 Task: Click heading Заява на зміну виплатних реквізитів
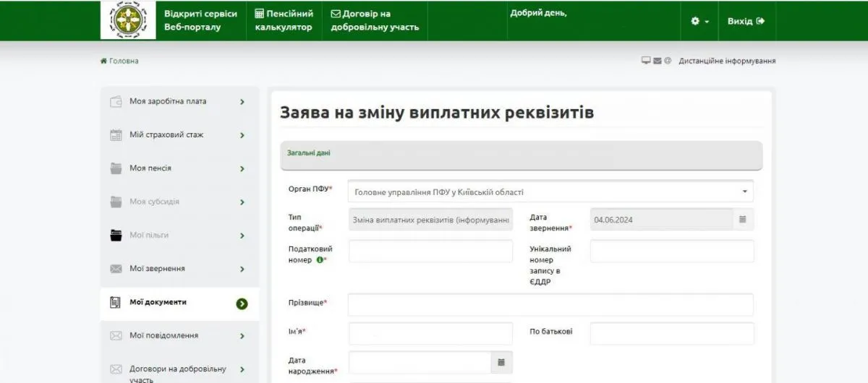[437, 113]
